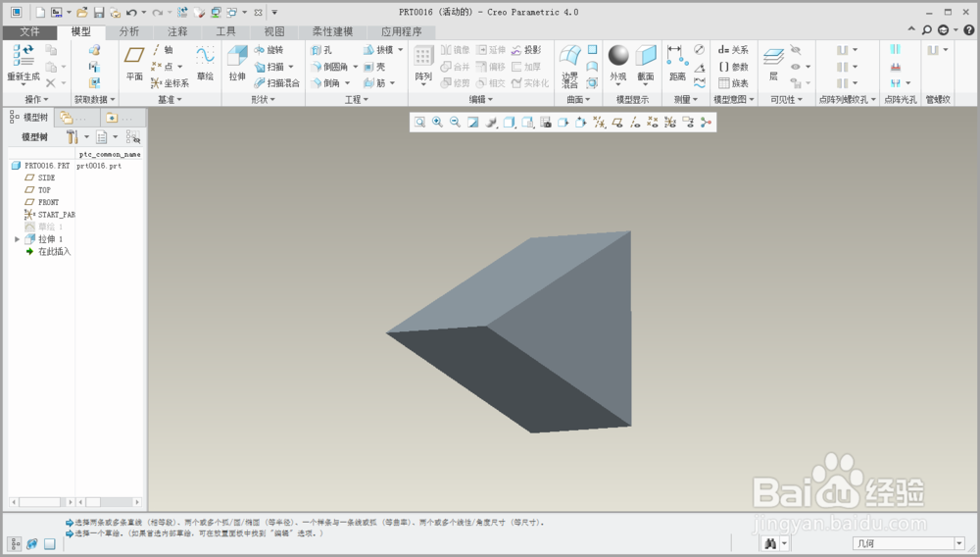Click the Hide icon in Visibility group
980x557 pixels.
[795, 50]
